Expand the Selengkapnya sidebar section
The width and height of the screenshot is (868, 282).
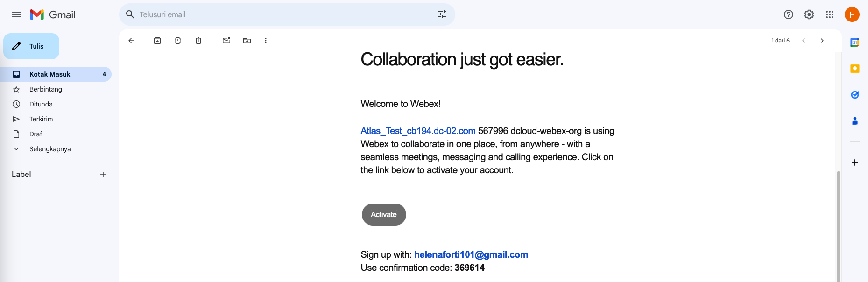coord(50,149)
